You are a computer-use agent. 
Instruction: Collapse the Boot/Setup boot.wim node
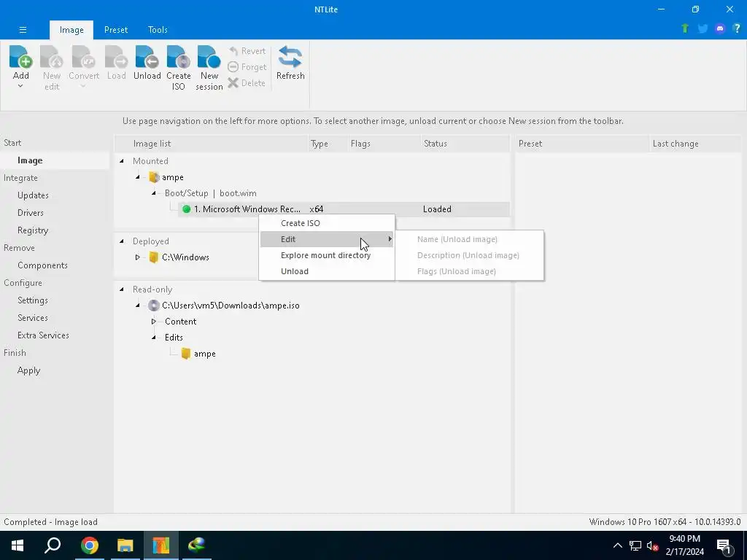coord(153,193)
